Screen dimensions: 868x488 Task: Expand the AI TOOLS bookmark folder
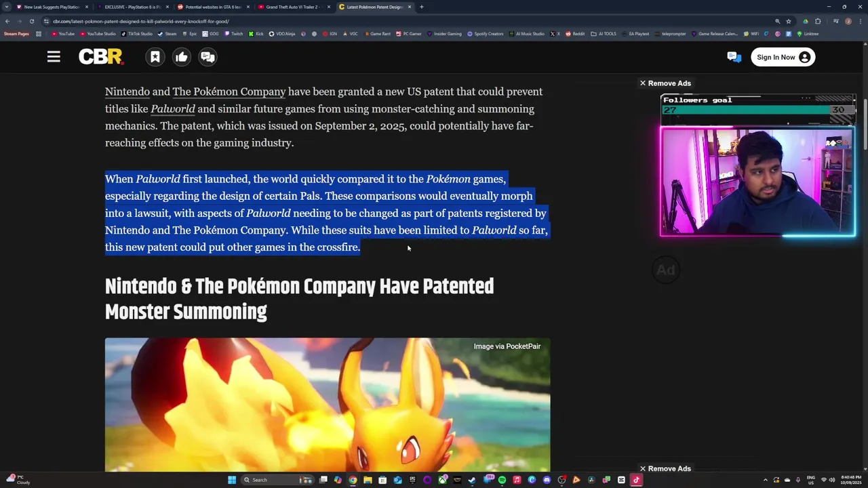tap(604, 34)
